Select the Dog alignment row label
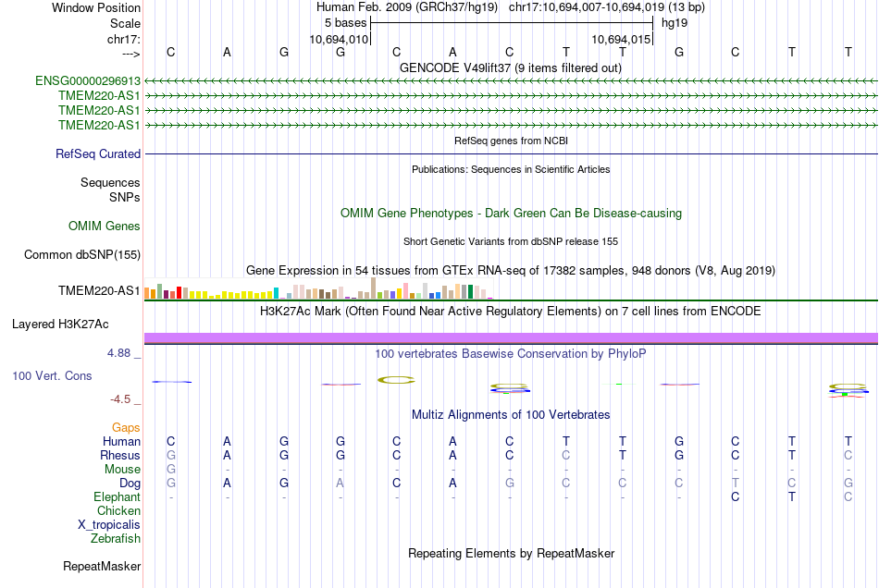879x588 pixels. tap(130, 483)
